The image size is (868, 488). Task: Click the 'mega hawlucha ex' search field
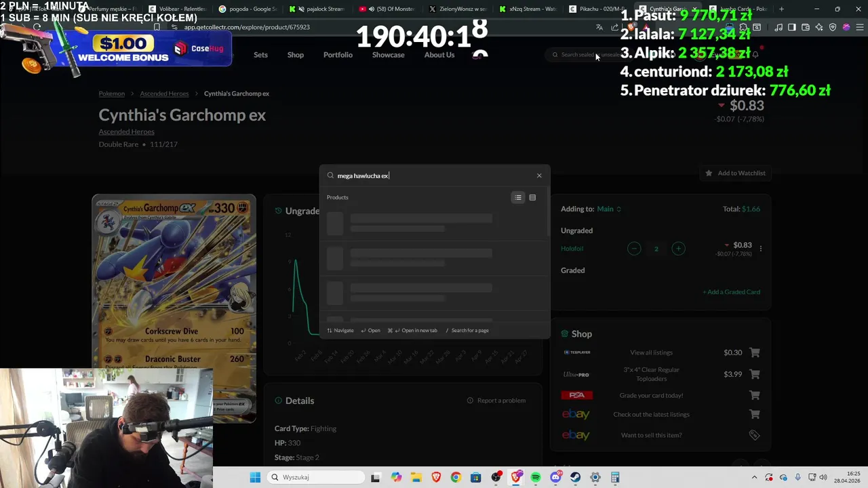coord(434,176)
